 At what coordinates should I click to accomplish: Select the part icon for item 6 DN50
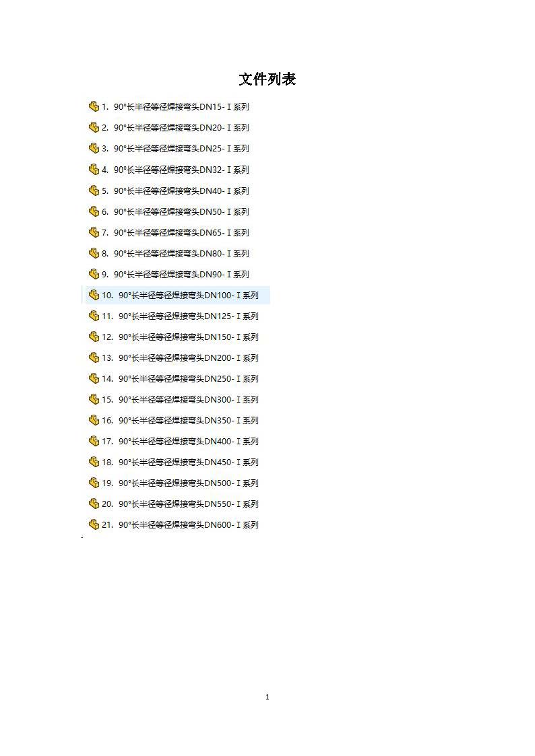point(94,211)
